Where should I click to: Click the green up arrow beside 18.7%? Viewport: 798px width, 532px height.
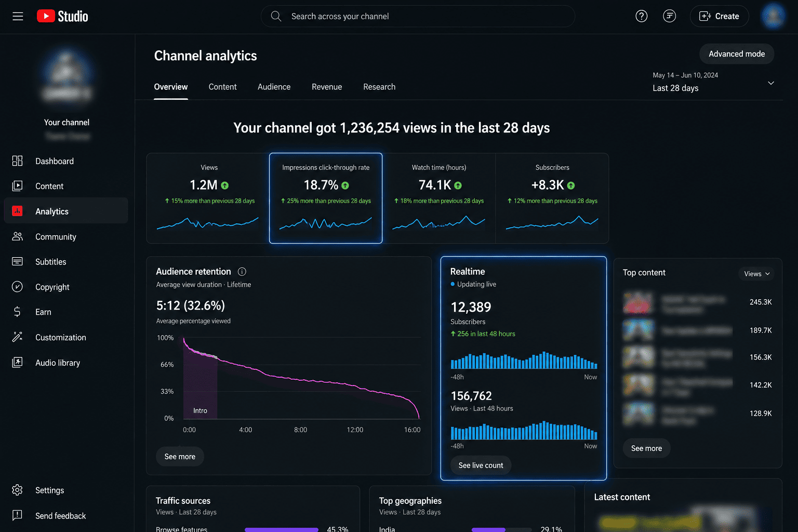345,185
